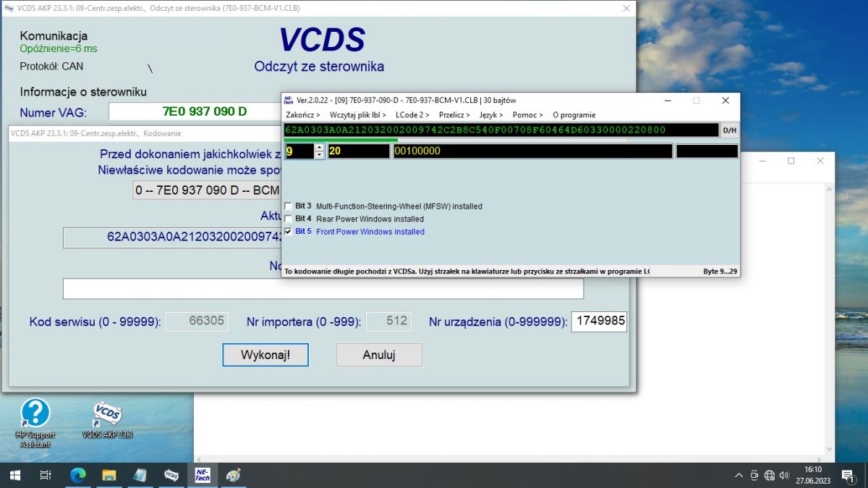Switch to the VCDS taskbar app
Screen dimensions: 868x488
click(171, 475)
